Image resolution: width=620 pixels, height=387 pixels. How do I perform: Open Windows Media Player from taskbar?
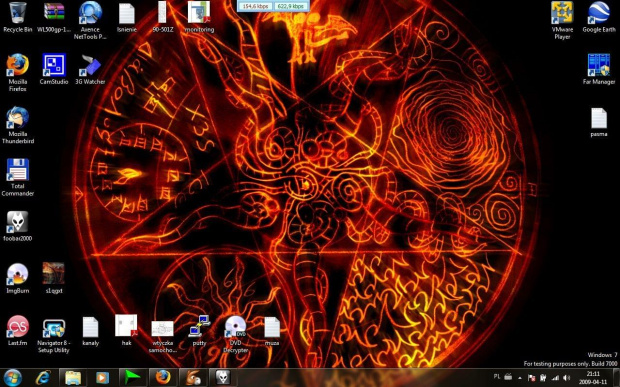point(102,378)
